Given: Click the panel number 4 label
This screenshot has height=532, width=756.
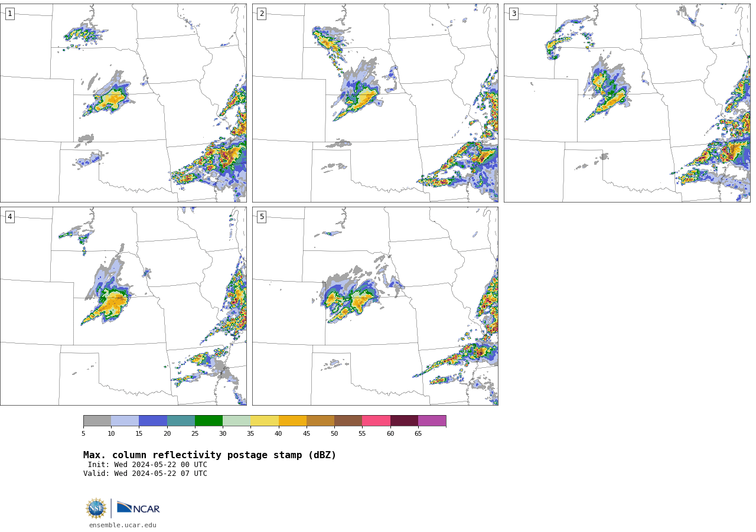Looking at the screenshot, I should coord(9,217).
